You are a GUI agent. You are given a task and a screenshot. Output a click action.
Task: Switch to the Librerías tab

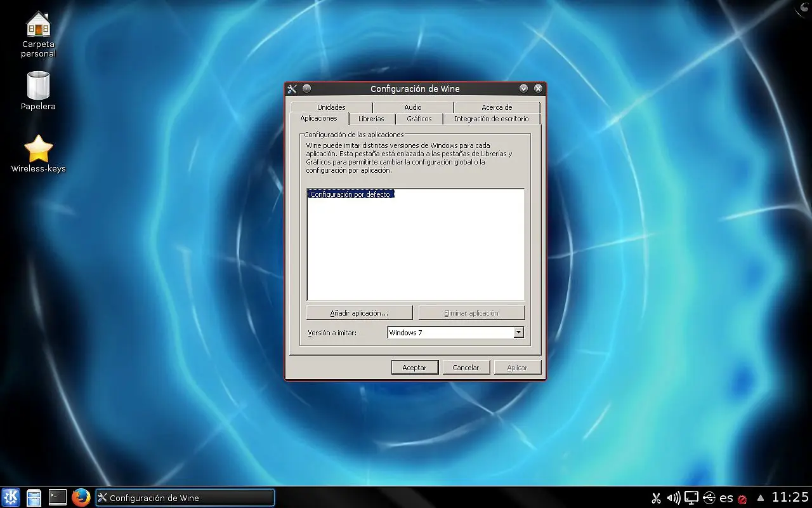point(371,119)
